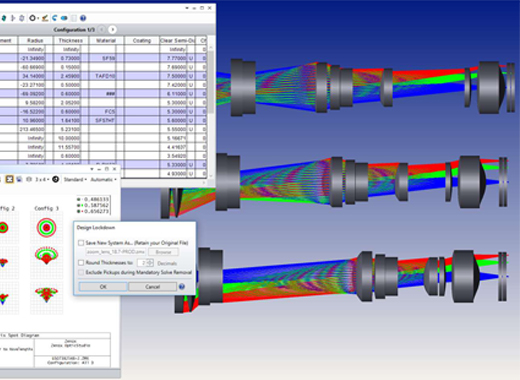Viewport: 520px width, 380px height.
Task: Click the black ring aperture icon in toolbar
Action: point(32,18)
